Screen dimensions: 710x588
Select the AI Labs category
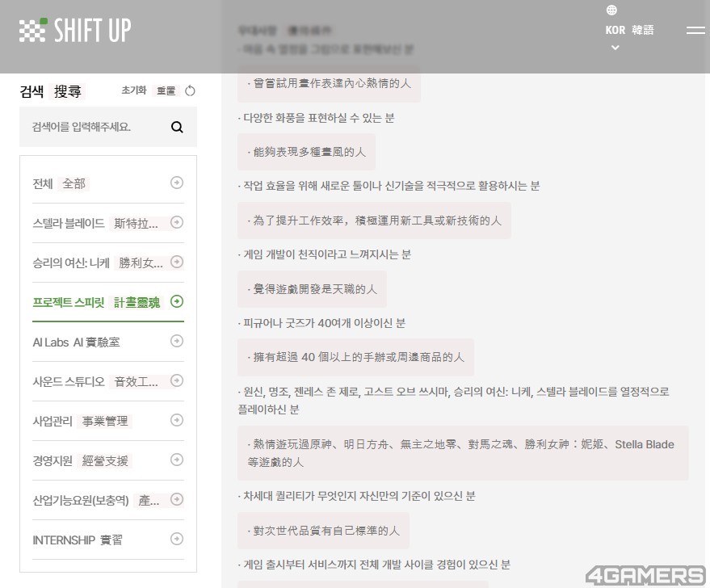pos(107,342)
